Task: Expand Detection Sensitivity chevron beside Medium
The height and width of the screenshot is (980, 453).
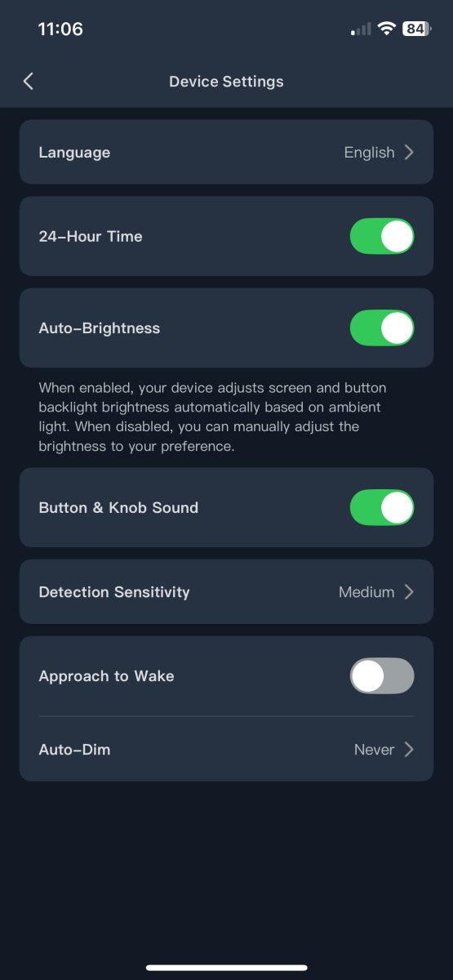Action: tap(409, 592)
